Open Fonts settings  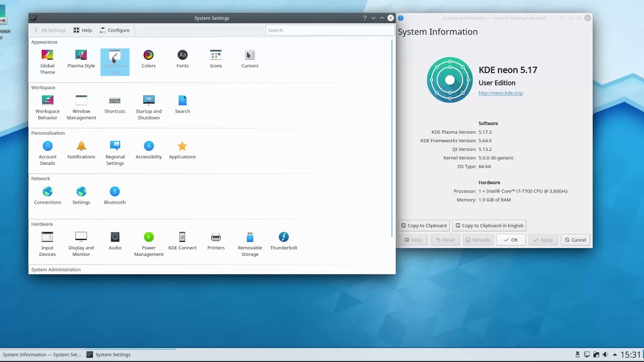(182, 59)
